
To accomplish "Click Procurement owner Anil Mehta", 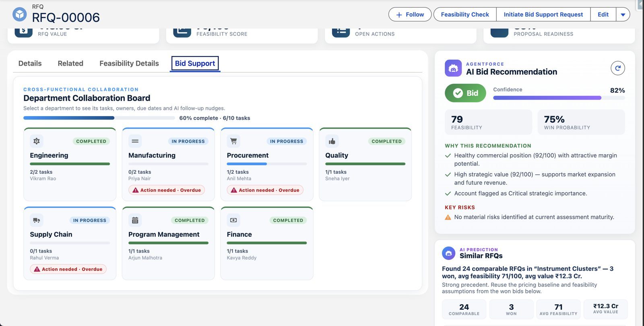I will point(239,179).
